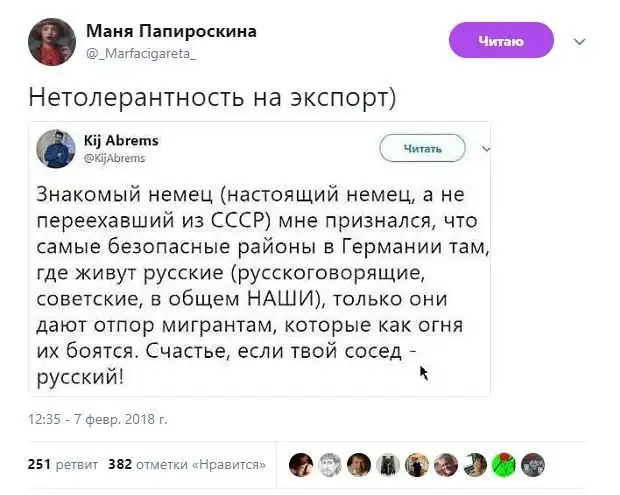This screenshot has height=495, width=620.
Task: Open Маня Папироскина profile avatar
Action: pyautogui.click(x=52, y=42)
